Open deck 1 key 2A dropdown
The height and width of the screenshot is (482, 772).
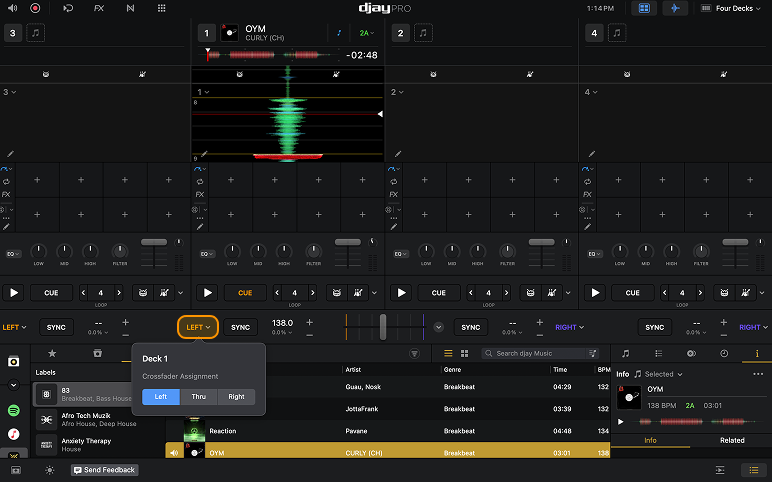(364, 33)
